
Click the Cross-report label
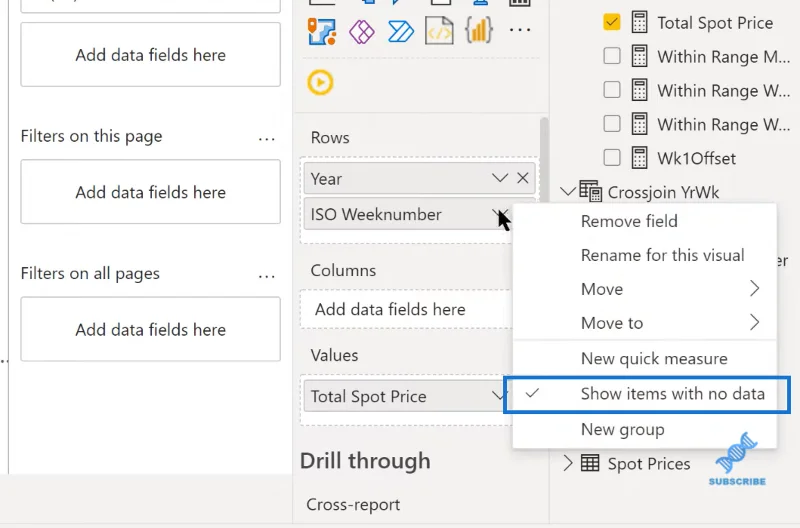point(353,504)
